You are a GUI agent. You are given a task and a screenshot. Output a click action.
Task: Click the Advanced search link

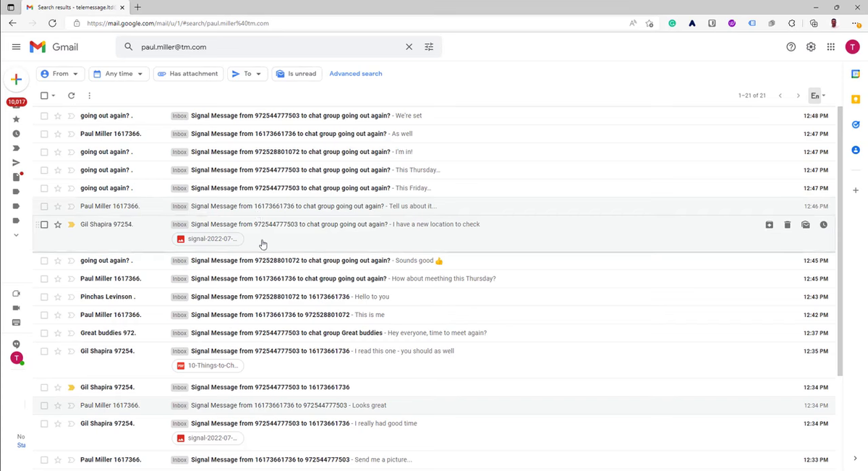[x=355, y=73]
